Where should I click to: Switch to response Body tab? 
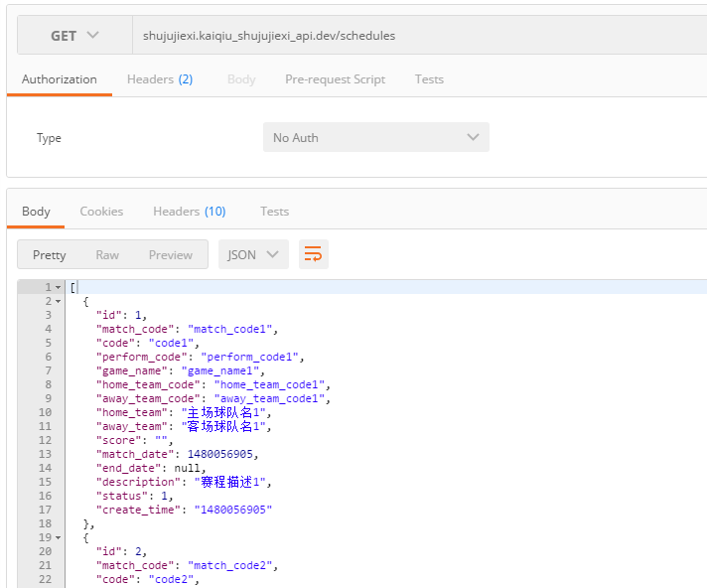coord(36,212)
